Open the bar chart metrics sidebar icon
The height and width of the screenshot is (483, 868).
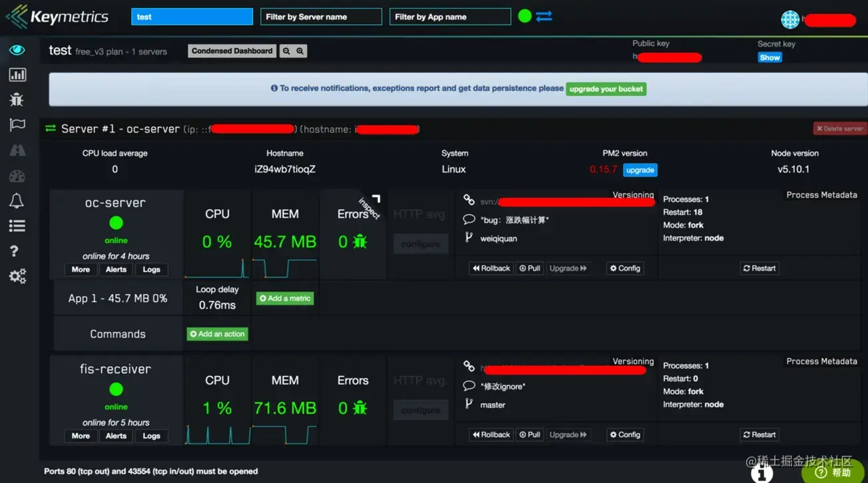[17, 75]
